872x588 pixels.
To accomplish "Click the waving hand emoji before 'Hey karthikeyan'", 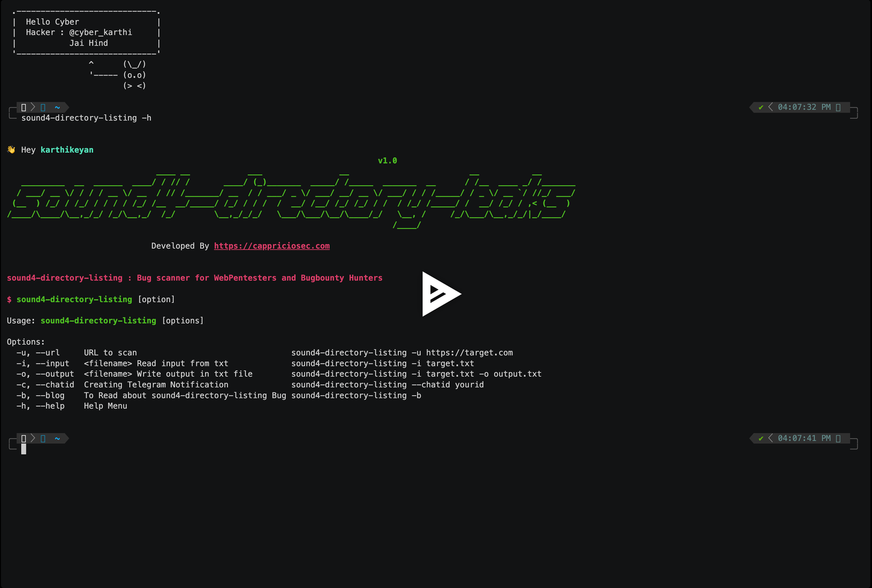I will click(10, 149).
